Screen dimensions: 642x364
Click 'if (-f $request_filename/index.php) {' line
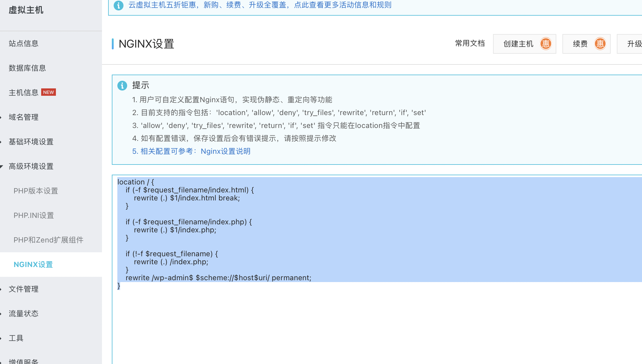click(x=189, y=222)
